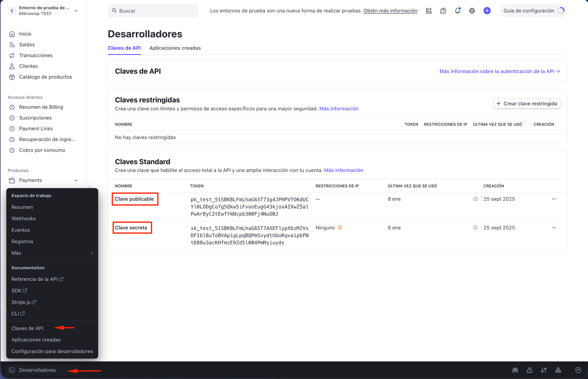The height and width of the screenshot is (379, 588).
Task: Click the warning triangle icon in bottom bar
Action: point(530,370)
